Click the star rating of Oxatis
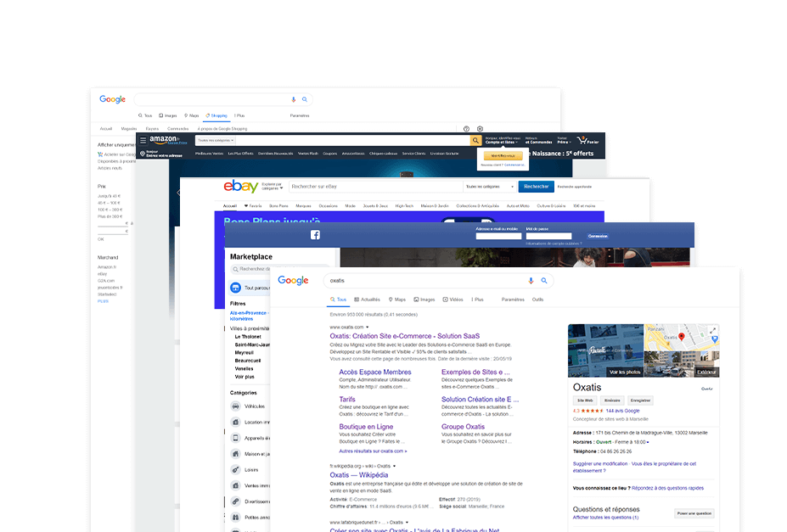Viewport: 787px width, 532px height. tap(593, 411)
